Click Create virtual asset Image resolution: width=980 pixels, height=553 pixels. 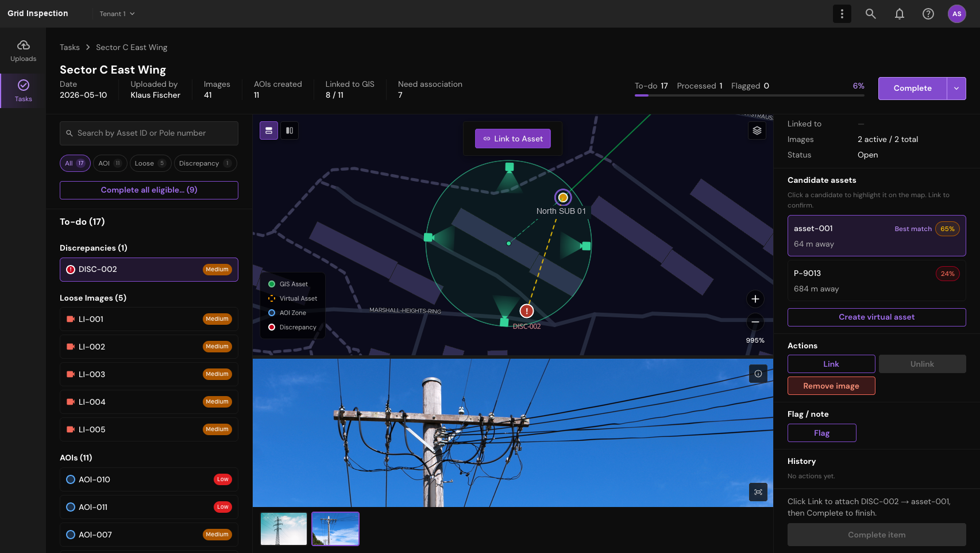(x=877, y=317)
